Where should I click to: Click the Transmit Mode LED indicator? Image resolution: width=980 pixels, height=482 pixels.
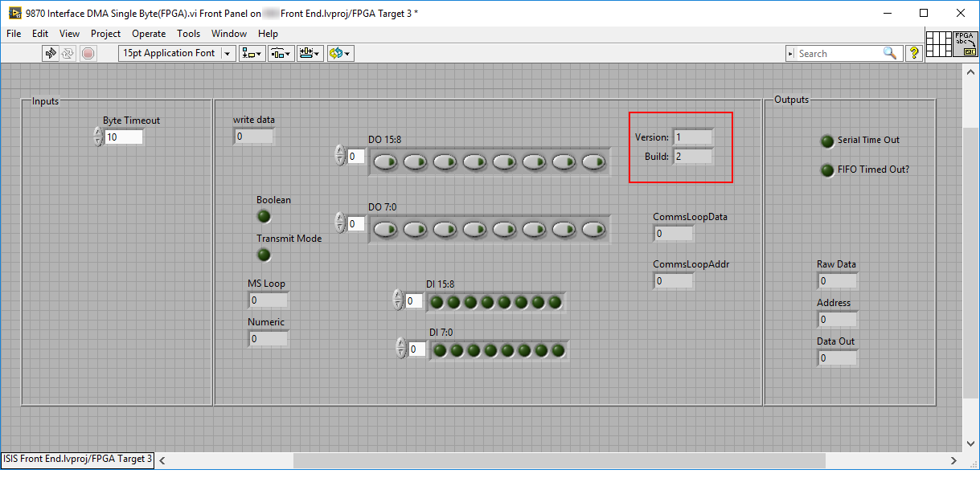(264, 255)
